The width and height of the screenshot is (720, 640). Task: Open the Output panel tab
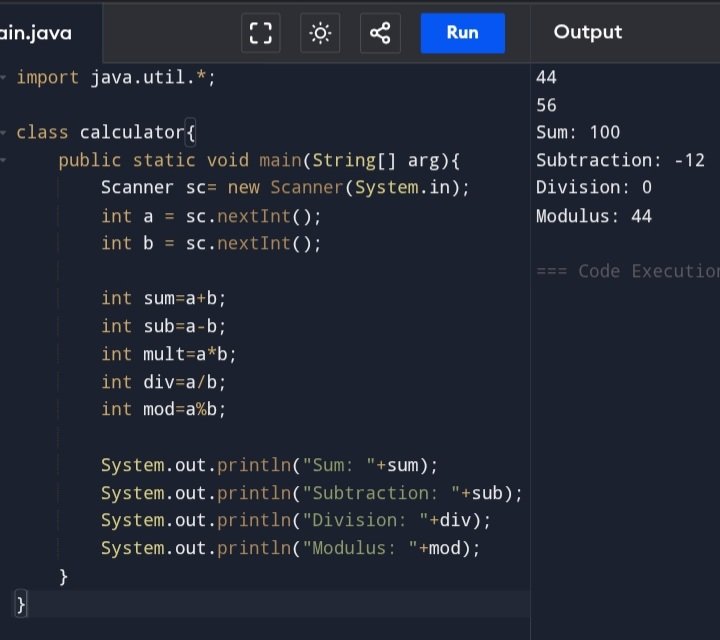coord(588,32)
